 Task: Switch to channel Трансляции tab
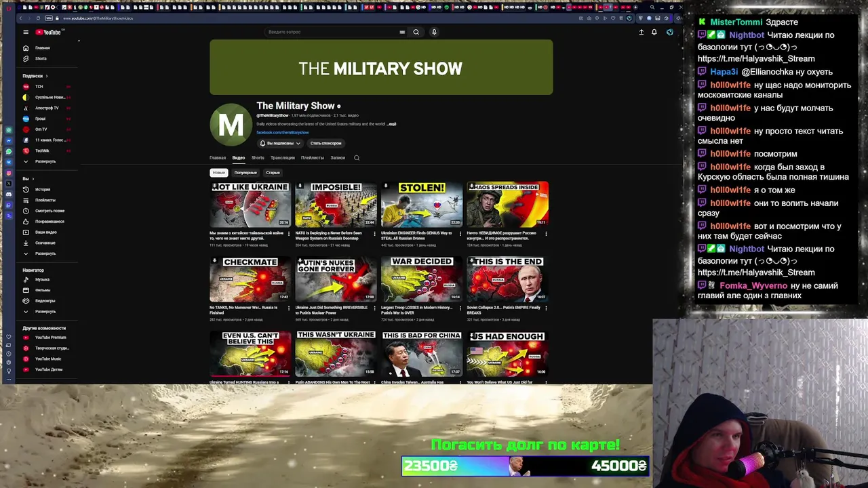click(283, 158)
